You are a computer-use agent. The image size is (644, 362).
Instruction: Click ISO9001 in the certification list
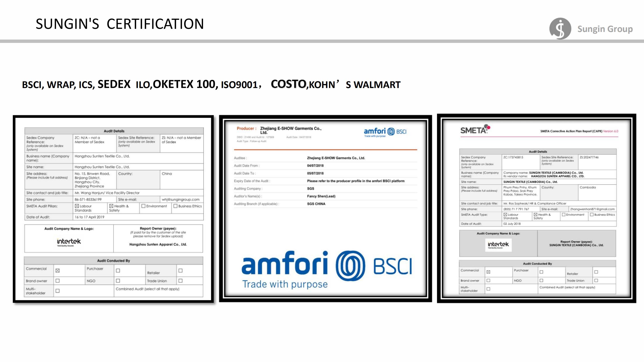tap(239, 85)
